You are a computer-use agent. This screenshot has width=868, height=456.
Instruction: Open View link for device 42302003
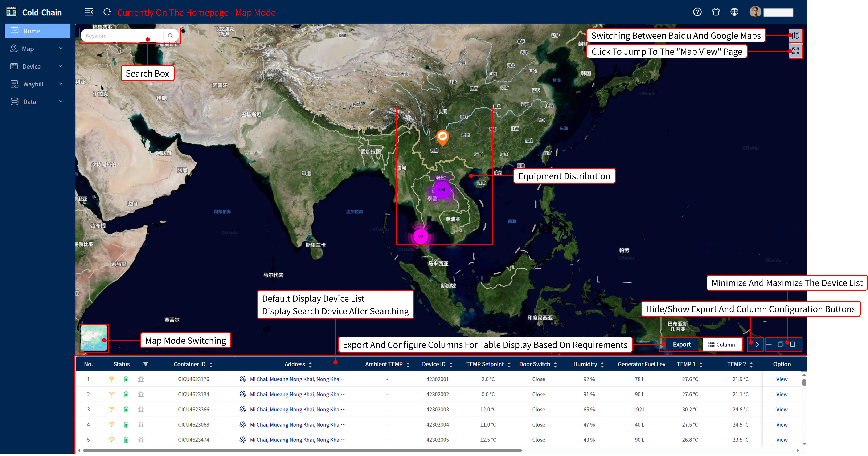pos(782,410)
